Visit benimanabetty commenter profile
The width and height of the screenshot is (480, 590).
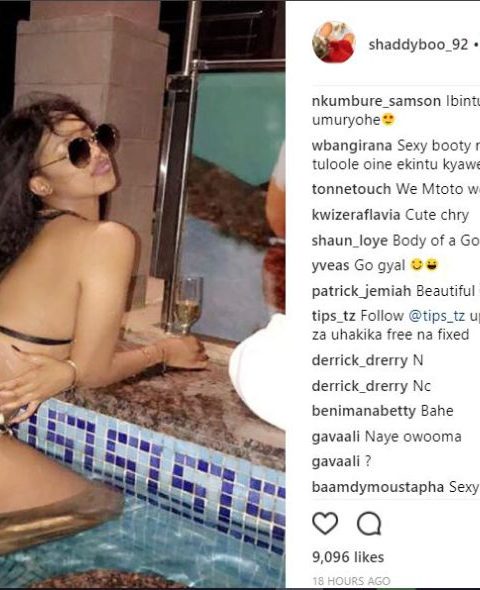(x=364, y=411)
